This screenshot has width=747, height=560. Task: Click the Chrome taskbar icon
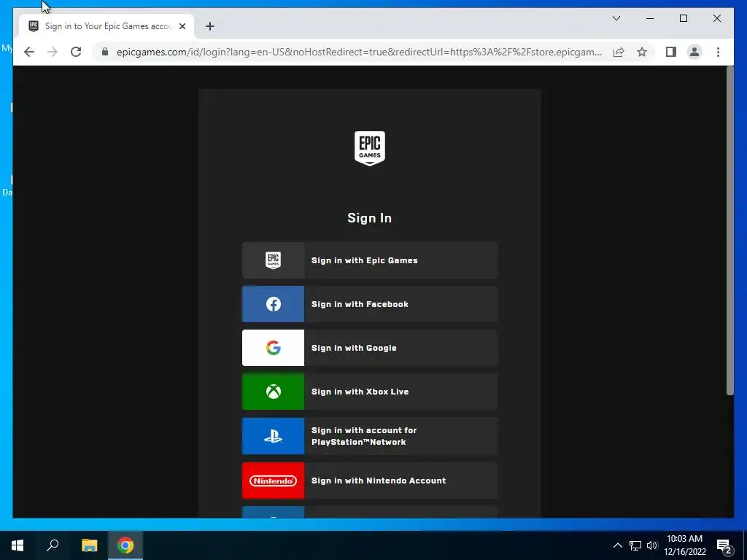pyautogui.click(x=125, y=545)
